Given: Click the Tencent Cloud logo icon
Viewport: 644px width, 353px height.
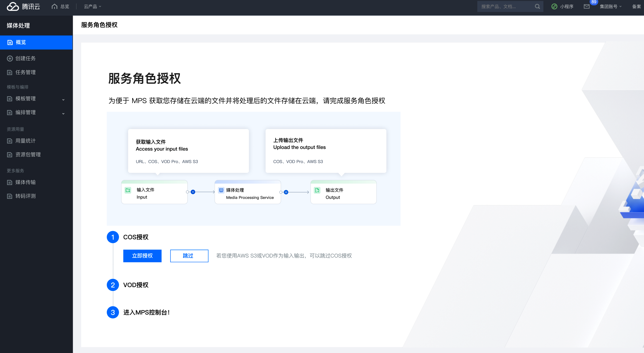Looking at the screenshot, I should (x=13, y=6).
